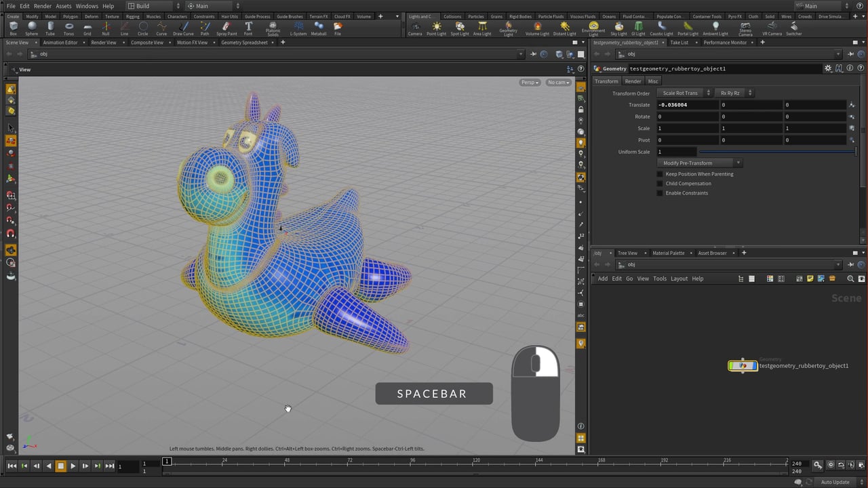Viewport: 868px width, 488px height.
Task: Open the Render menu
Action: pos(42,6)
